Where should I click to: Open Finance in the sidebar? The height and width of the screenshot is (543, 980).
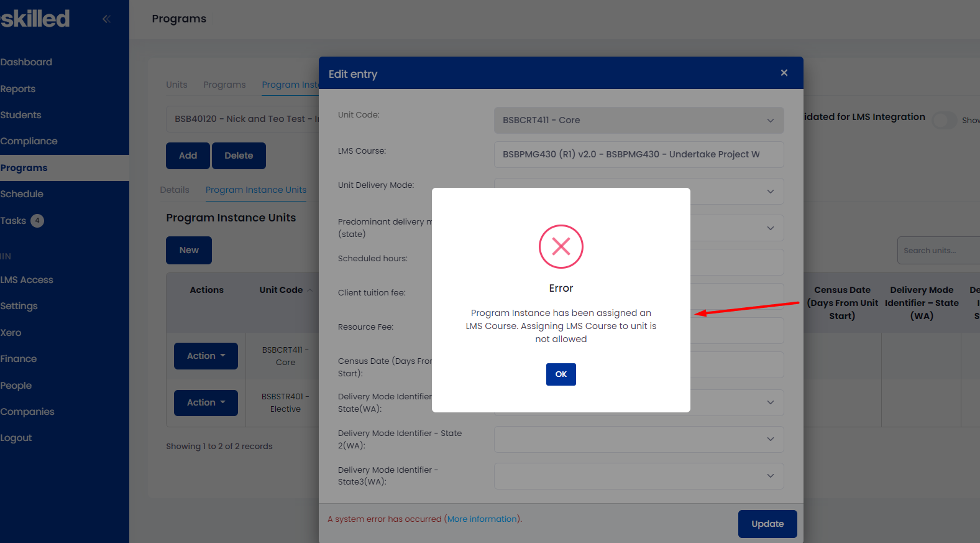tap(19, 359)
